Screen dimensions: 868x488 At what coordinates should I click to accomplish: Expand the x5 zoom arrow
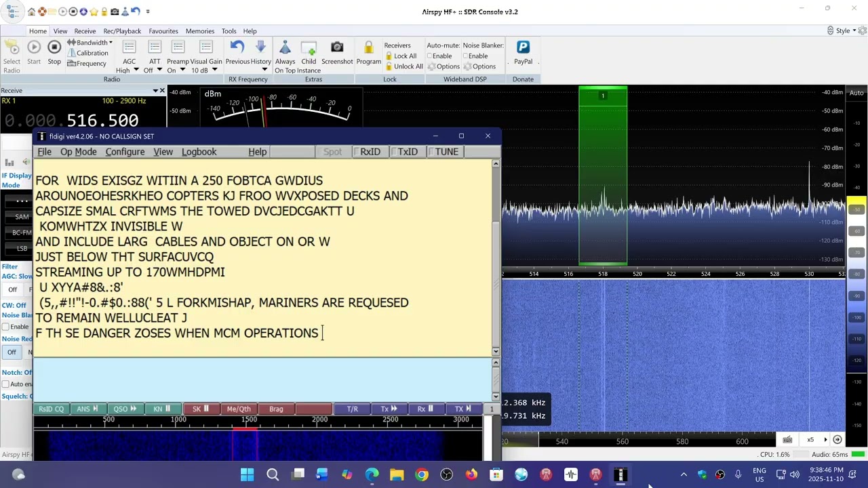(x=825, y=440)
